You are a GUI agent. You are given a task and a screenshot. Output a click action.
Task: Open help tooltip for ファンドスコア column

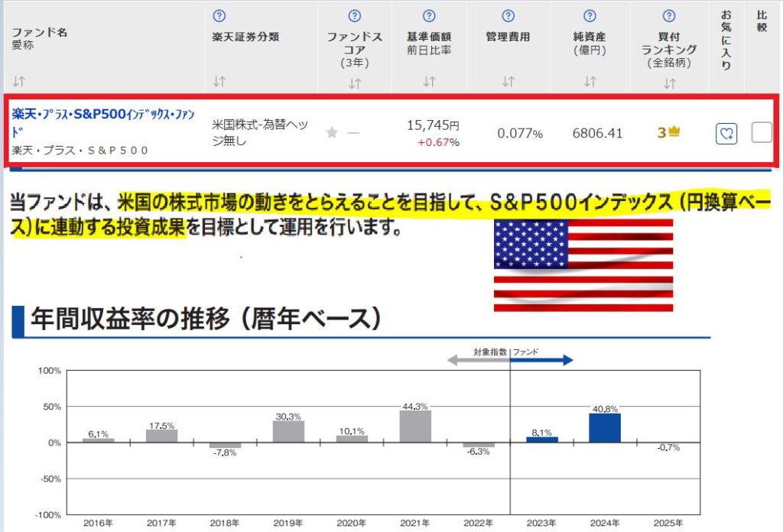click(354, 16)
